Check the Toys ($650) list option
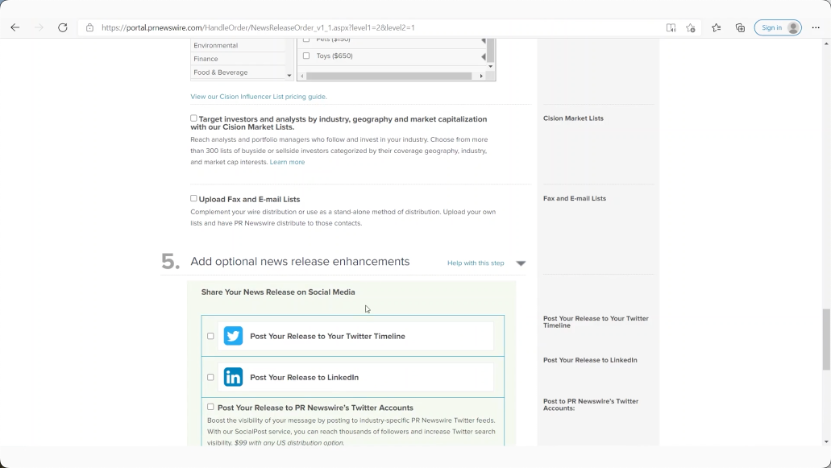This screenshot has height=468, width=832. coord(306,56)
